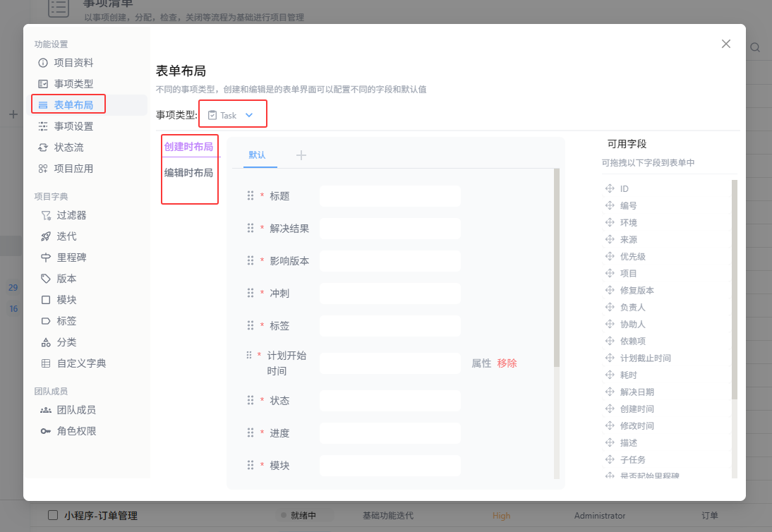The width and height of the screenshot is (772, 532).
Task: Click the form layout vertical scrollbar
Action: pos(557,267)
